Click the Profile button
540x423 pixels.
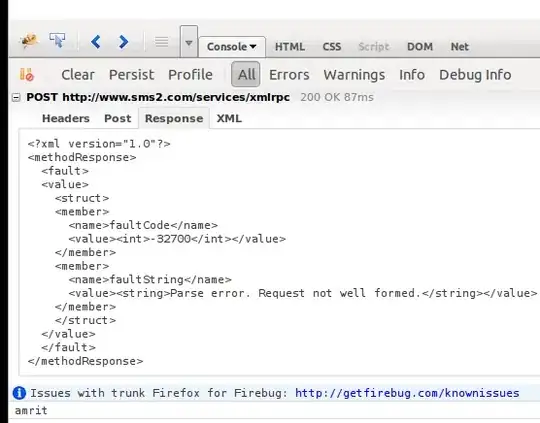190,75
